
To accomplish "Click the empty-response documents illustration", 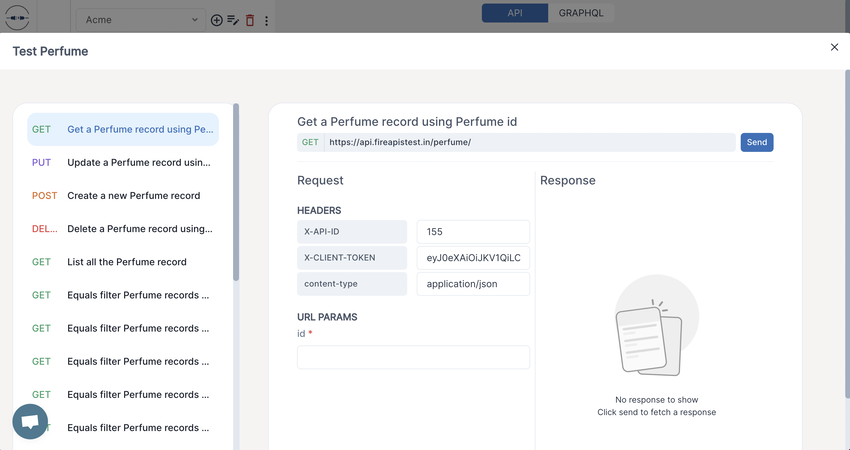I will pos(656,325).
